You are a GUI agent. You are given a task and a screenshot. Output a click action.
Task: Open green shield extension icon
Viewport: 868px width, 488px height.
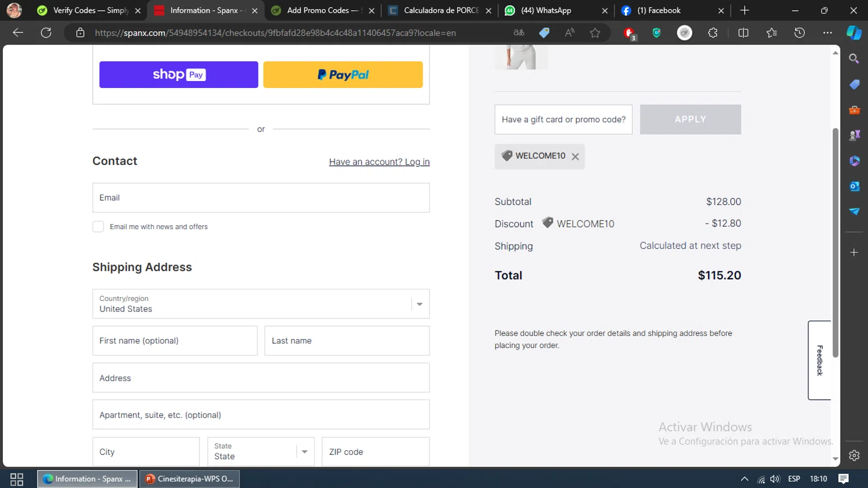pyautogui.click(x=656, y=33)
